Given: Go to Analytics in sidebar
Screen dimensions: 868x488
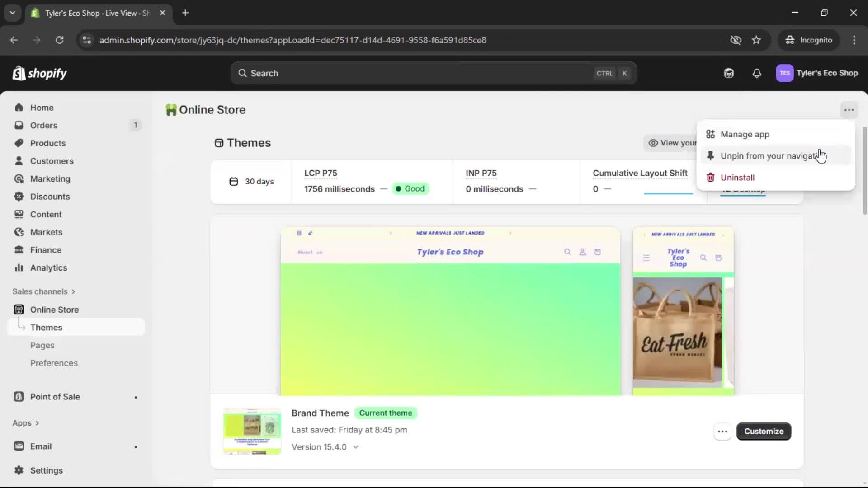Looking at the screenshot, I should click(48, 267).
